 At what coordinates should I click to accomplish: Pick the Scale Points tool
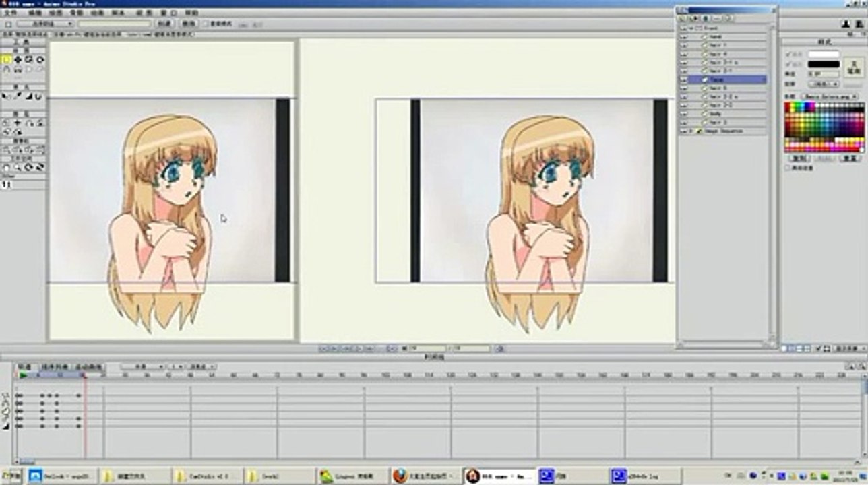pyautogui.click(x=28, y=59)
